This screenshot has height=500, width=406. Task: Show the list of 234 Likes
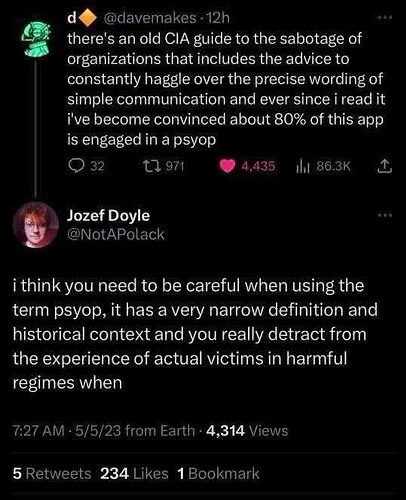point(134,474)
